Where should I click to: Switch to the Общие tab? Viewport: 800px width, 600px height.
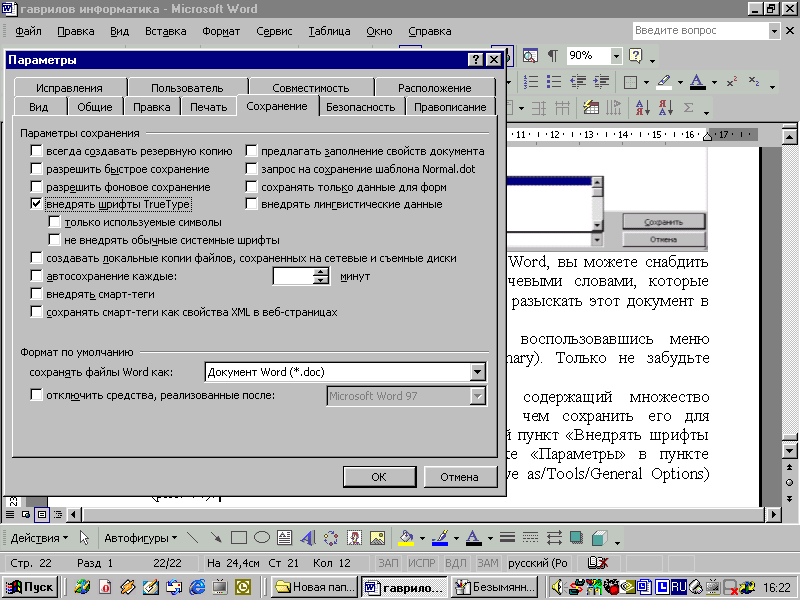pyautogui.click(x=95, y=107)
